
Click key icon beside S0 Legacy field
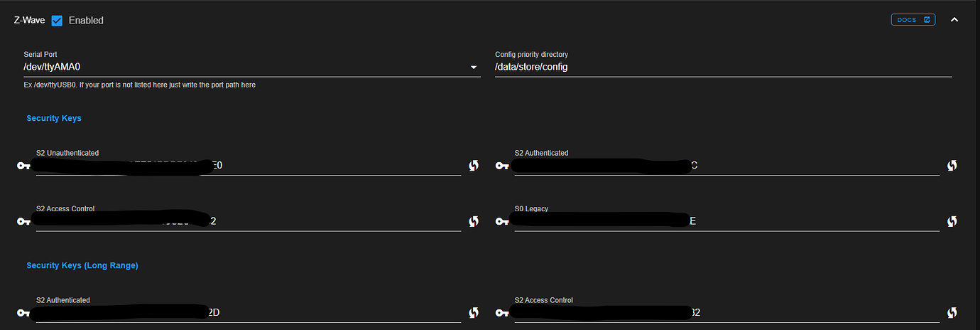[x=502, y=221]
